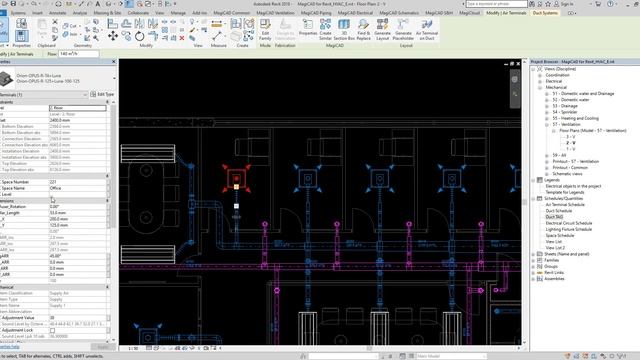This screenshot has height=360, width=640.
Task: Expand 51 - Domestic water and Drainage
Action: (x=547, y=94)
